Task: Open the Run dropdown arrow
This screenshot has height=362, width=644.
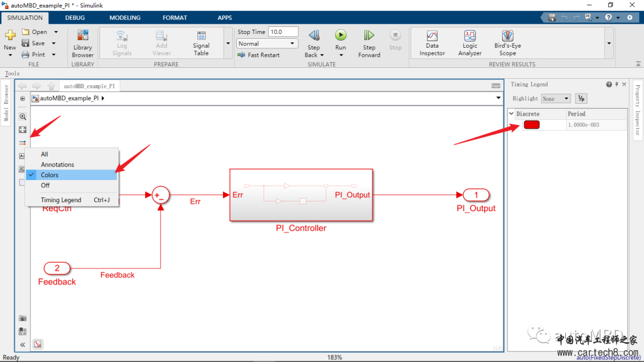Action: click(x=341, y=55)
